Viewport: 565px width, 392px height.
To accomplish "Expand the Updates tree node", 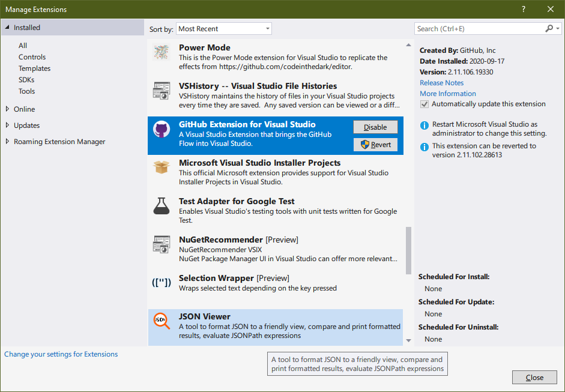I will click(7, 125).
